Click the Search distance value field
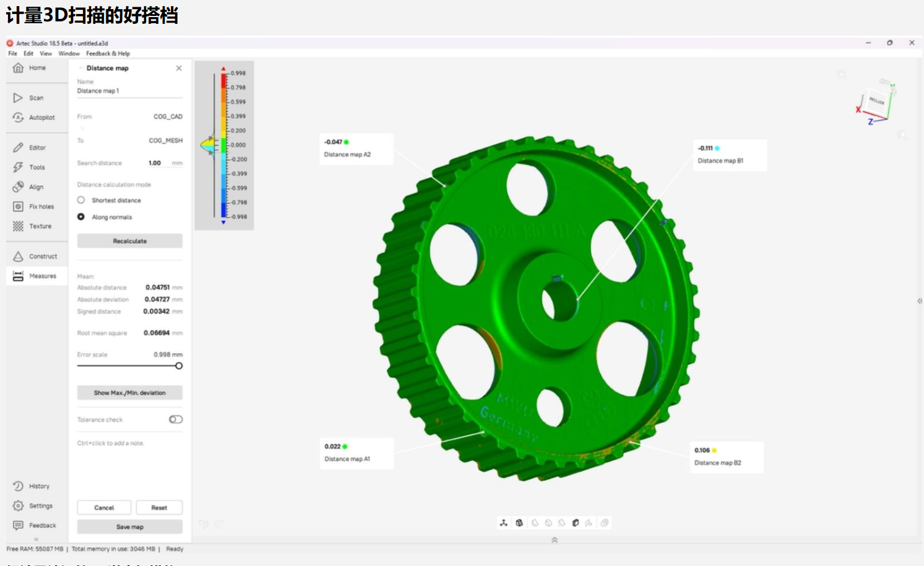The height and width of the screenshot is (566, 924). (155, 163)
